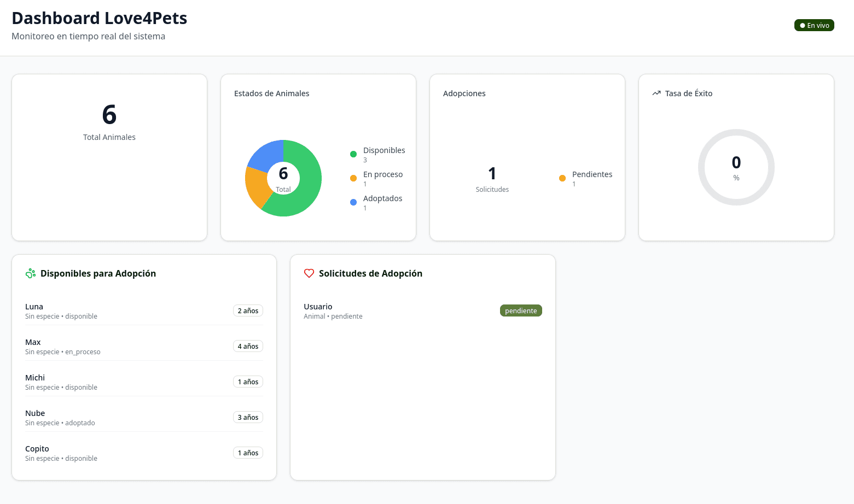Click the Adoptados legend label
This screenshot has height=504, width=854.
pyautogui.click(x=382, y=198)
